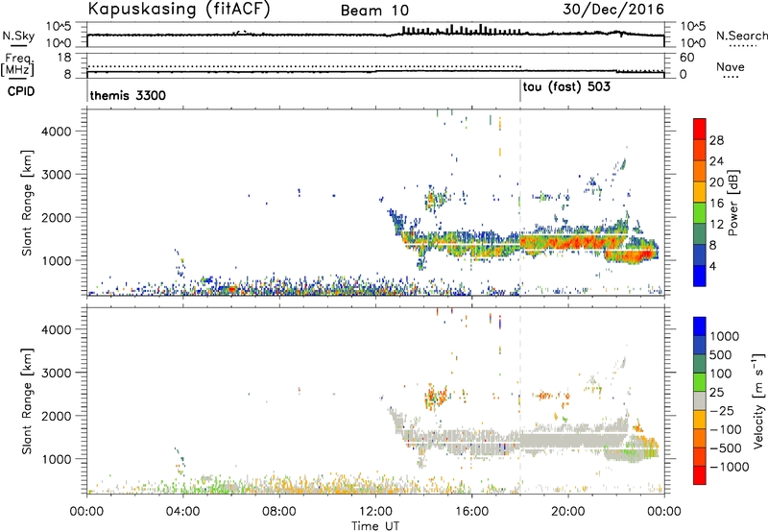Click the 'Freq. [MHz]' axis label

point(18,64)
